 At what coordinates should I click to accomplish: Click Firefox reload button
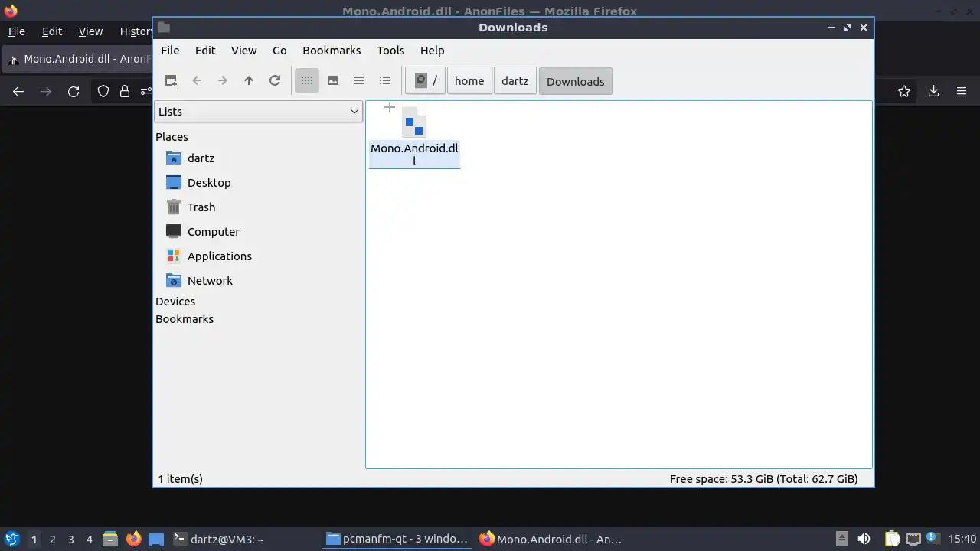click(x=73, y=92)
